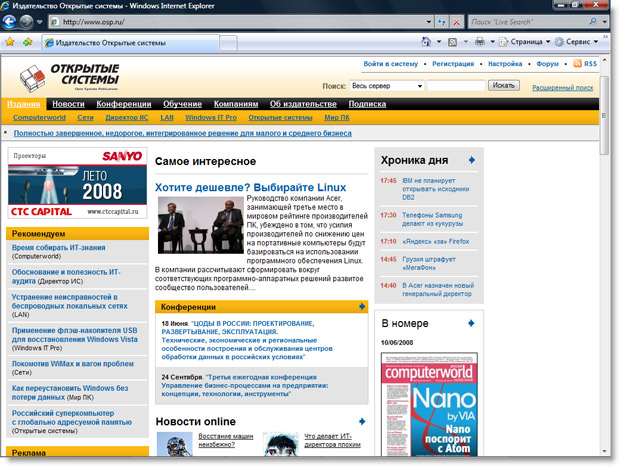Select the Новости menu item
The height and width of the screenshot is (467, 620).
[x=68, y=104]
